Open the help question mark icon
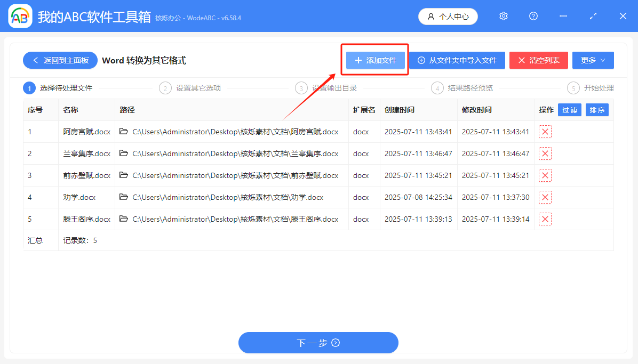The image size is (638, 364). pyautogui.click(x=533, y=16)
